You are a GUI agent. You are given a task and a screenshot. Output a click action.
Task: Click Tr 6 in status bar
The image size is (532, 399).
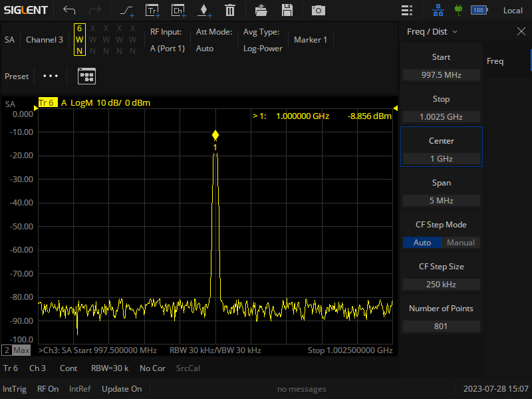click(x=11, y=368)
